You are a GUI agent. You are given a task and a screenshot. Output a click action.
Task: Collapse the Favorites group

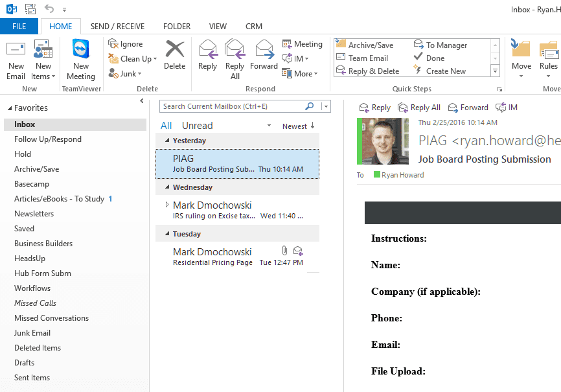[10, 108]
